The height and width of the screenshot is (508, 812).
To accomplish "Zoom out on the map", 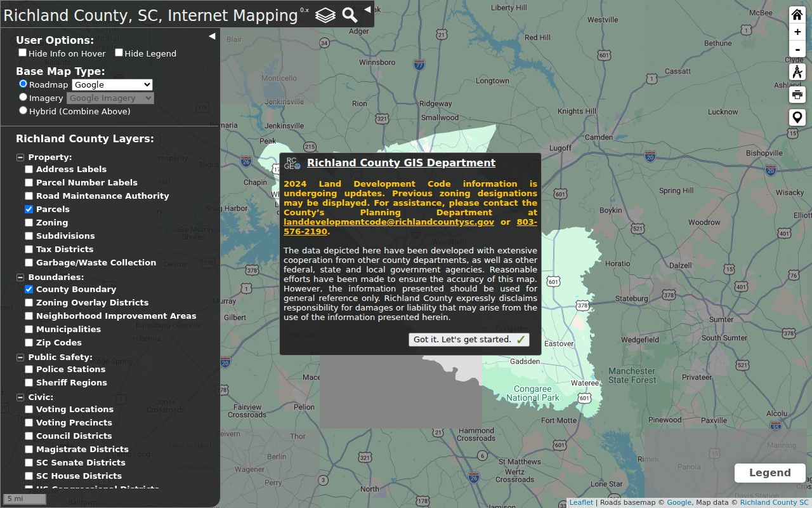I will (797, 49).
